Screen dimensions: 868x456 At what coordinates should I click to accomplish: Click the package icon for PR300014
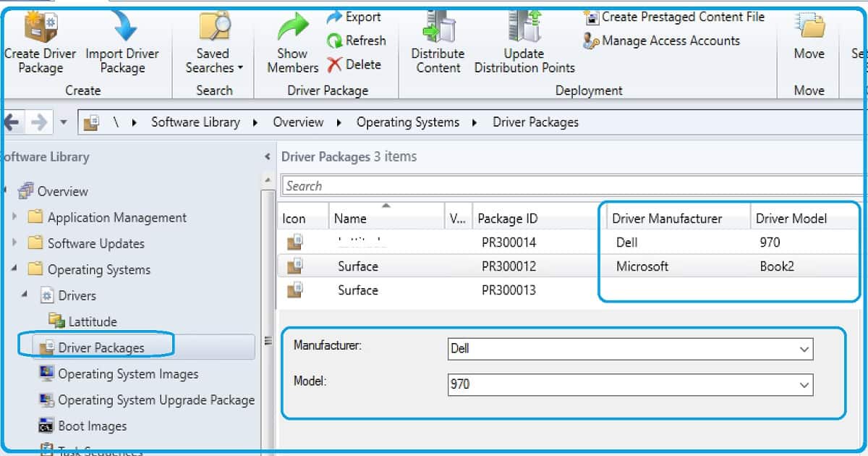(x=294, y=242)
